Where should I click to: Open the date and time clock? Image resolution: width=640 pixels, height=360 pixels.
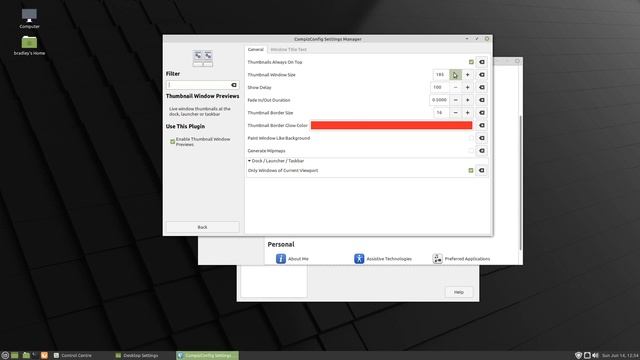(x=620, y=356)
